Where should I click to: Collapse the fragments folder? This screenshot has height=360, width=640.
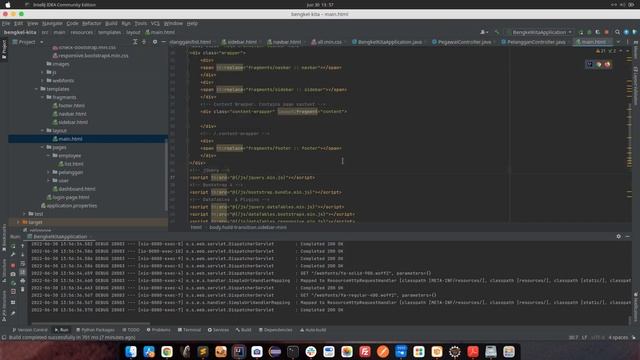point(42,97)
